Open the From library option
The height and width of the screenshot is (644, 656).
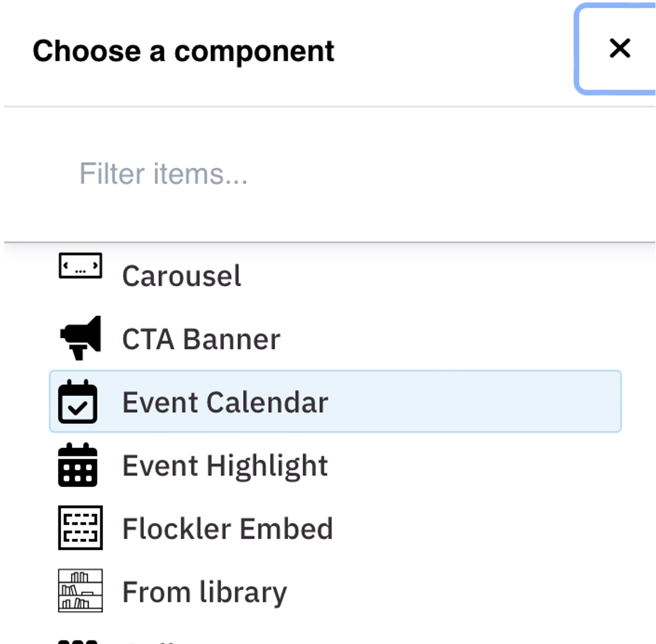204,592
